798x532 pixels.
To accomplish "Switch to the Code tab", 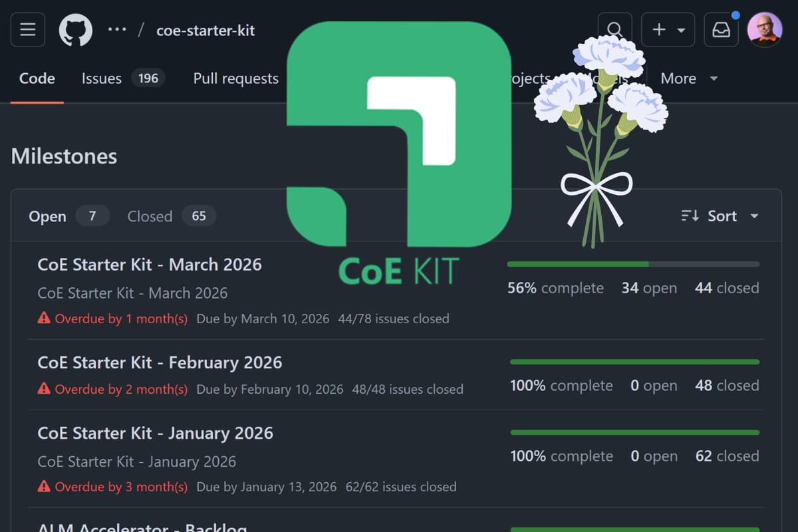I will tap(37, 78).
